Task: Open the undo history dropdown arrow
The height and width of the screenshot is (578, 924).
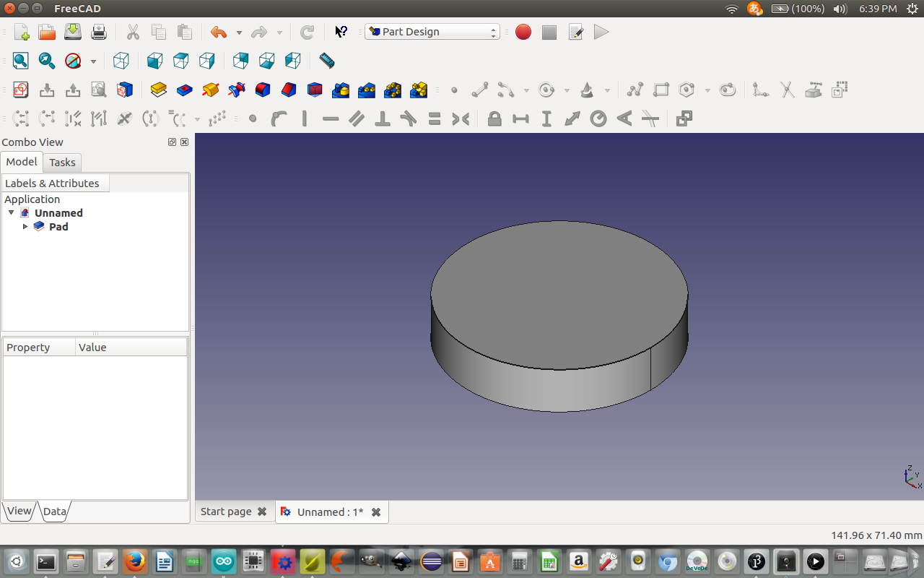Action: click(239, 33)
